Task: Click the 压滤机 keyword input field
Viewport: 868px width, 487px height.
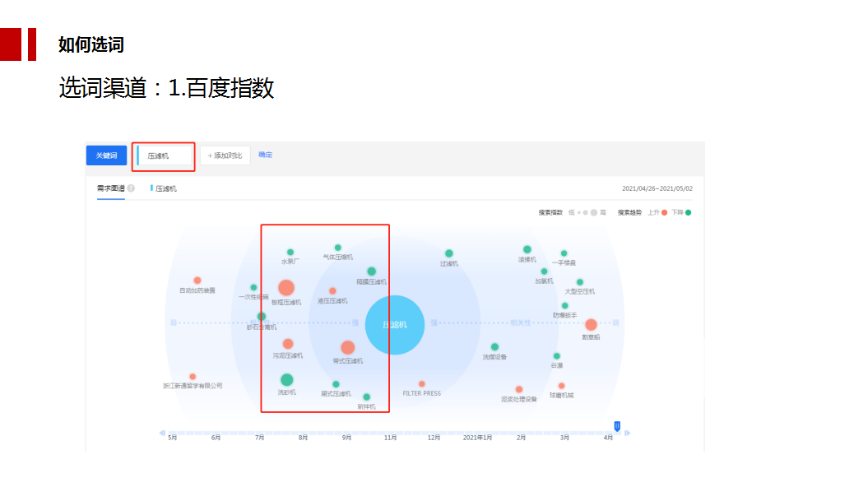Action: pos(165,155)
